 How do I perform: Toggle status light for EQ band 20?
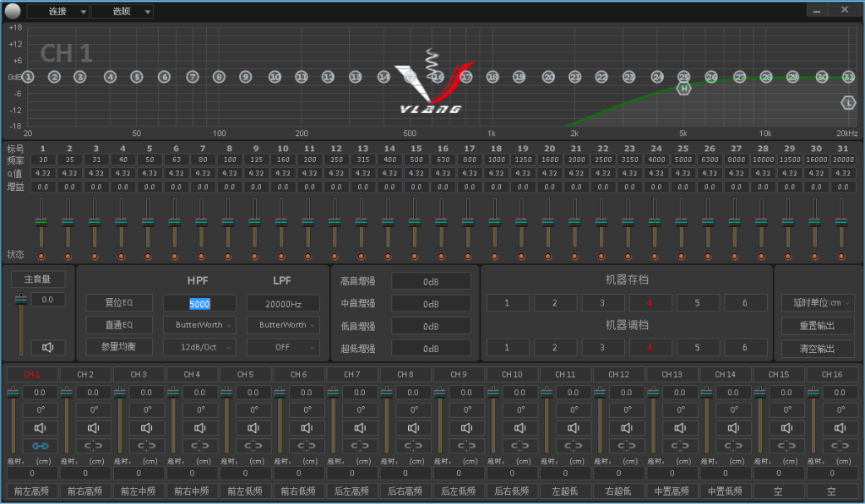click(x=547, y=256)
